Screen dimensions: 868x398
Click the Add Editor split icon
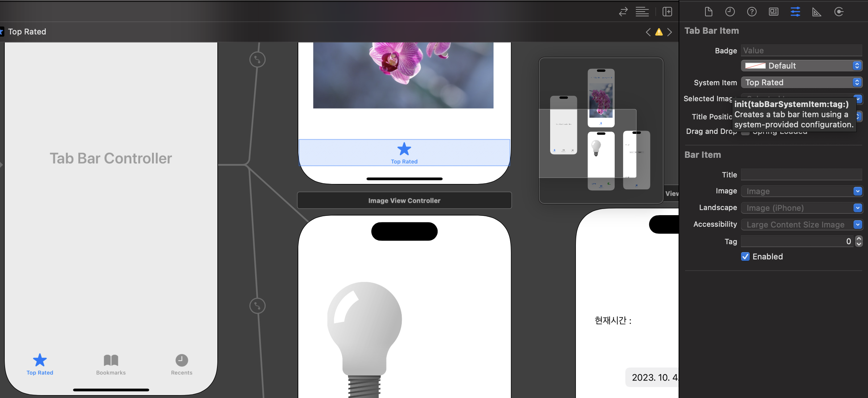tap(667, 12)
